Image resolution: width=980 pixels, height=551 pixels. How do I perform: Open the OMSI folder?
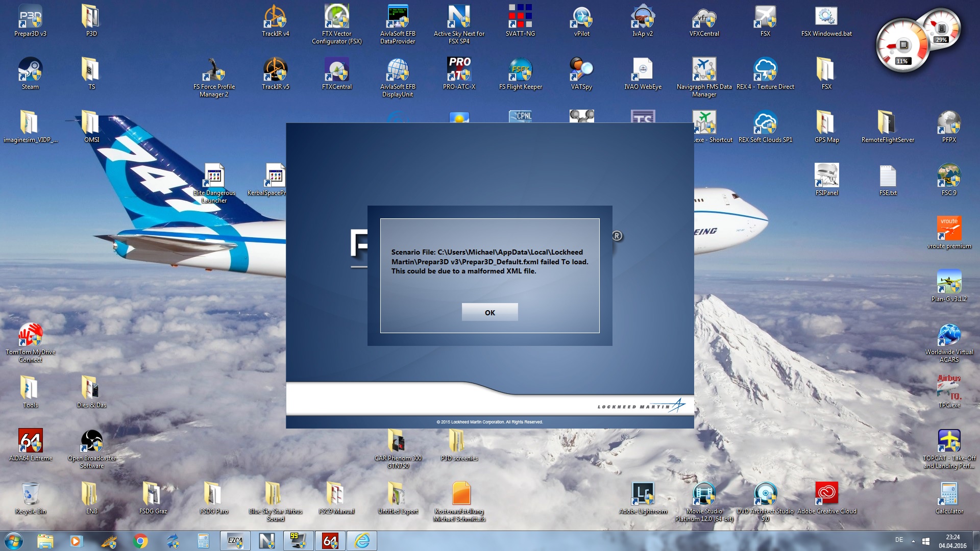point(91,127)
